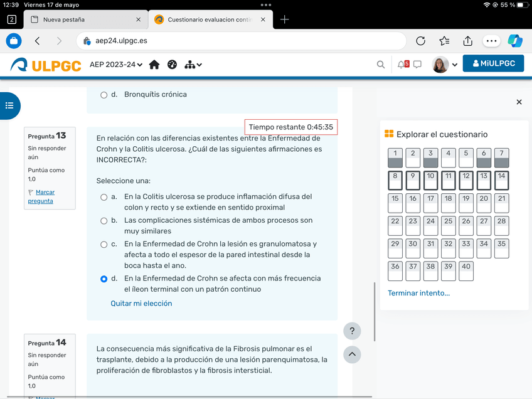Viewport: 532px width, 399px height.
Task: Click the search magnifier icon
Action: (381, 65)
